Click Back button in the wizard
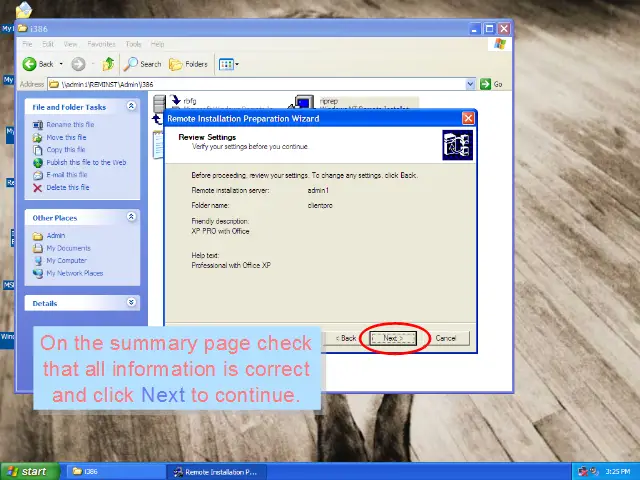 [346, 338]
